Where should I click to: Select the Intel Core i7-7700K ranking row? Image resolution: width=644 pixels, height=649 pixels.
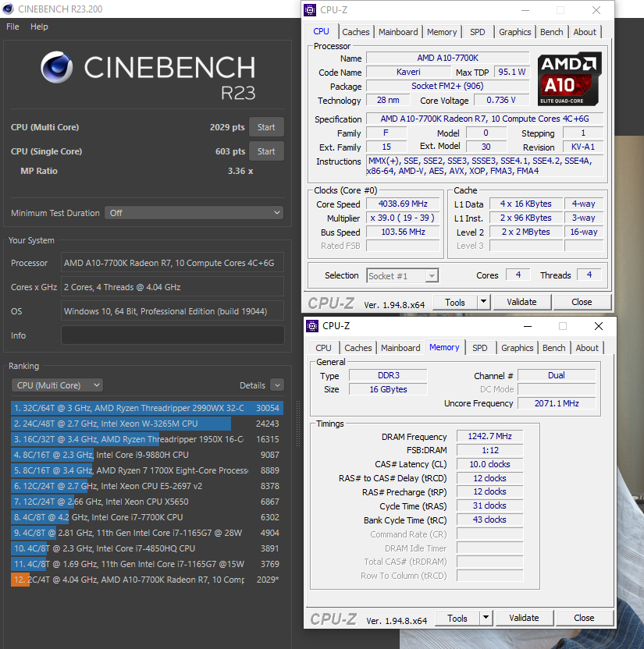tap(147, 517)
